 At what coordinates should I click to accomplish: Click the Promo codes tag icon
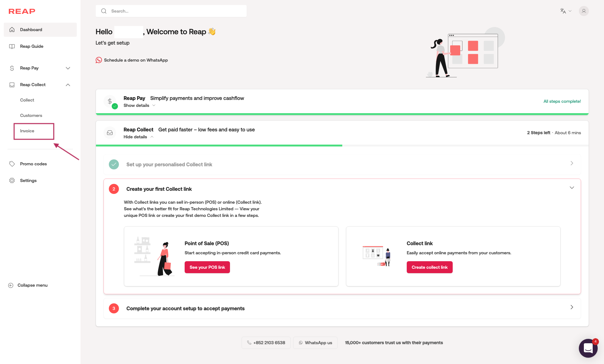point(12,164)
